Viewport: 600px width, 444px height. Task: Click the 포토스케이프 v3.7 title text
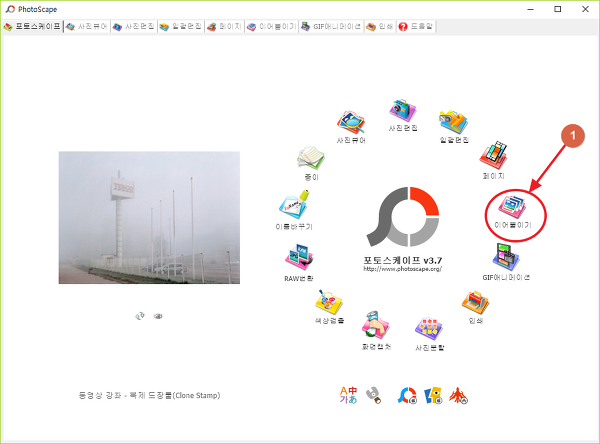403,260
